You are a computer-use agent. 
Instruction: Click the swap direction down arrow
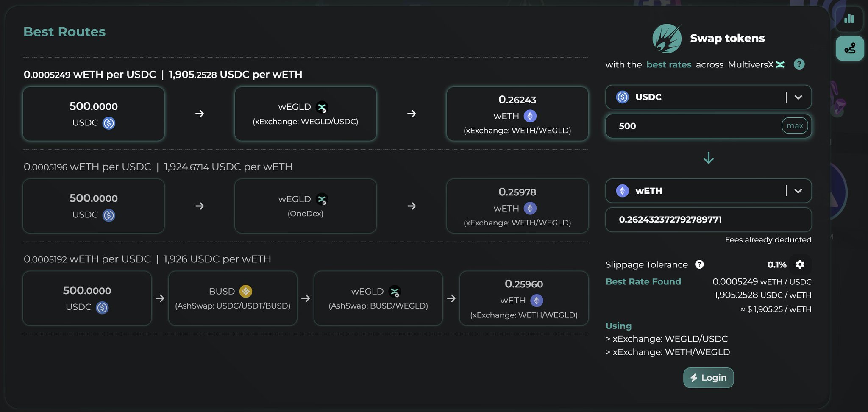[x=709, y=159]
